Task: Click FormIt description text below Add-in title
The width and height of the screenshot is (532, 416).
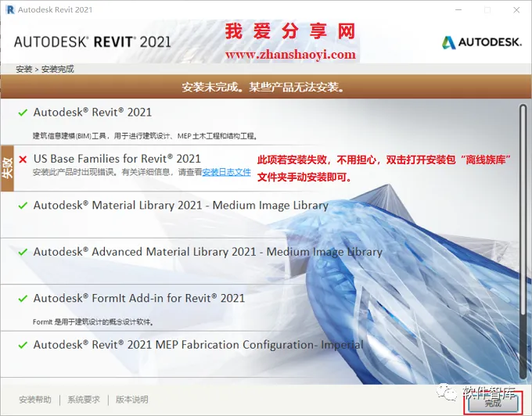Action: tap(93, 321)
